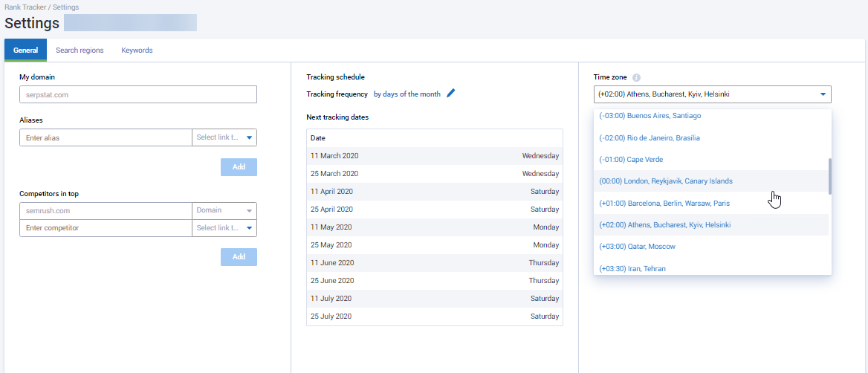Viewport: 868px width, 373px height.
Task: Click the 25 April 2020 row
Action: (x=435, y=210)
